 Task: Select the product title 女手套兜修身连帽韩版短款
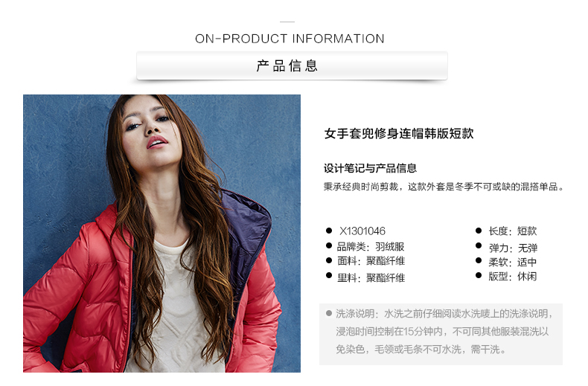tap(399, 133)
